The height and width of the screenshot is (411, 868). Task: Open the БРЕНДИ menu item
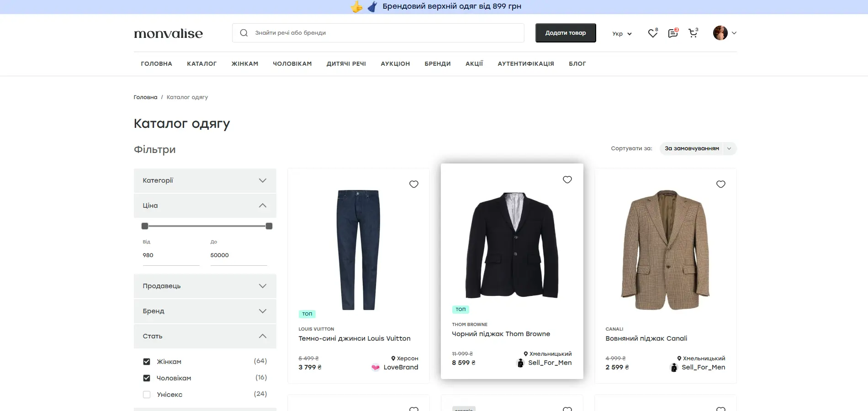(x=438, y=64)
